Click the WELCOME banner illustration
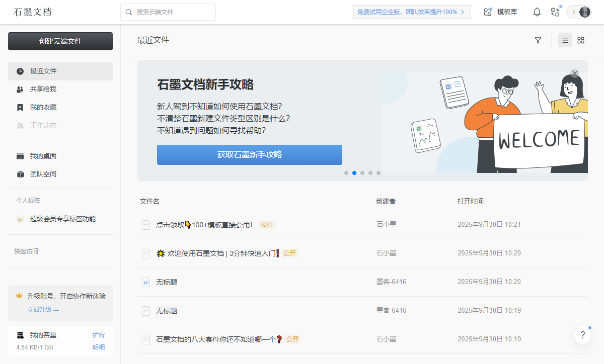Image resolution: width=604 pixels, height=364 pixels. pos(485,123)
